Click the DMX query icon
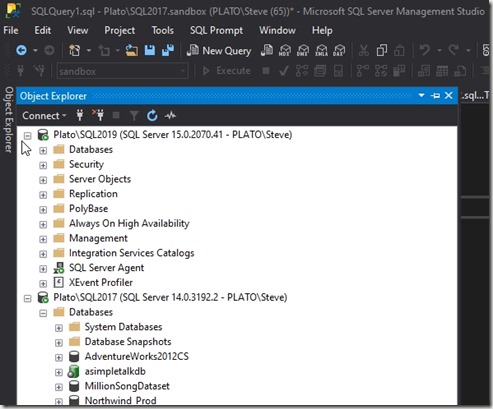Screen dimensions: 493x409 coord(303,50)
